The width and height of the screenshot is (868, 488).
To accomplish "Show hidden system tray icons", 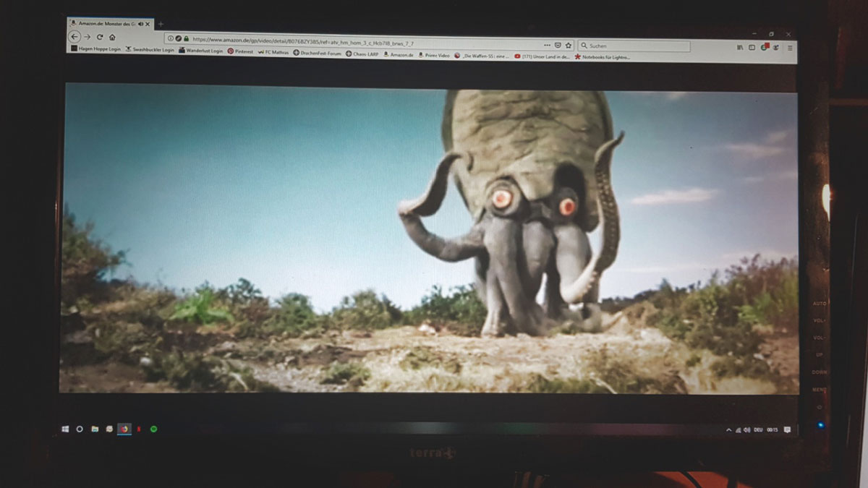I will [729, 429].
